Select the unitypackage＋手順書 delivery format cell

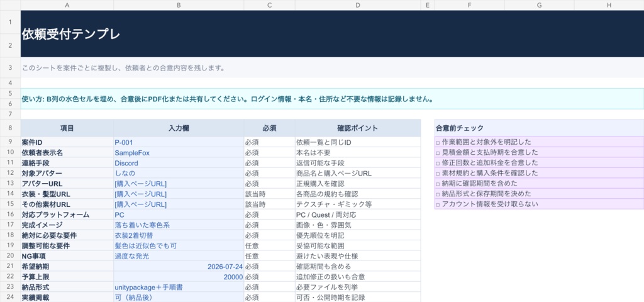(179, 287)
